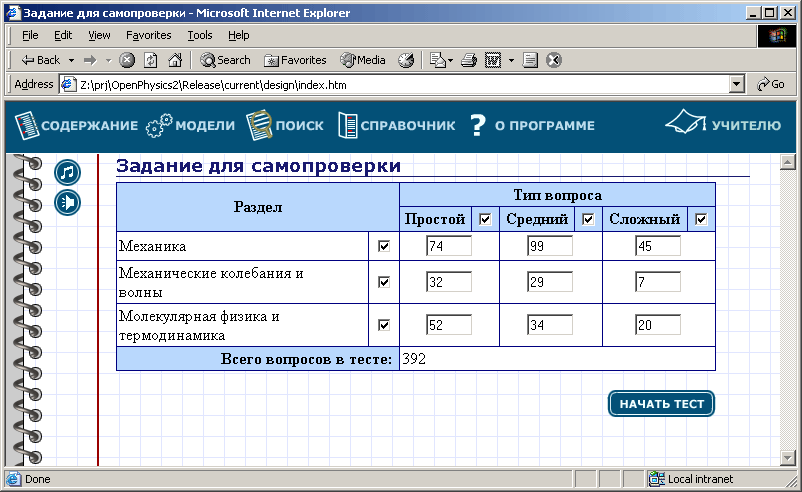Open the Back button history dropdown arrow

point(70,60)
